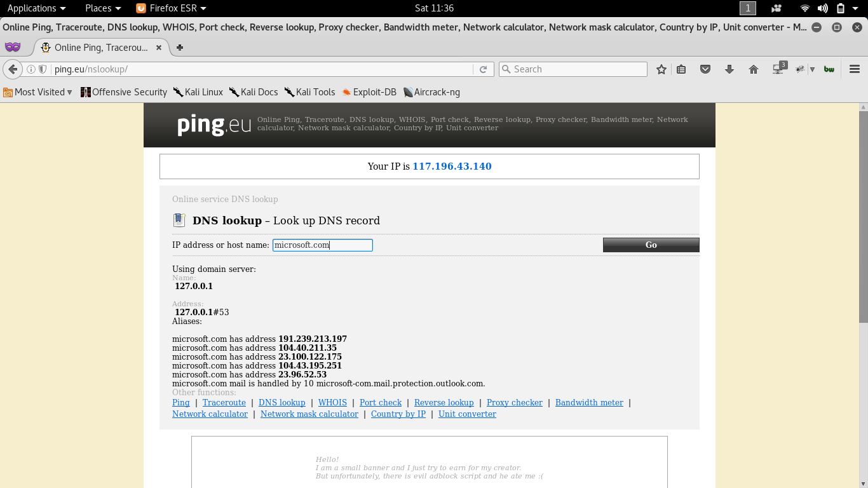Go to the Firefox home page icon
Viewport: 868px width, 488px height.
tap(754, 69)
